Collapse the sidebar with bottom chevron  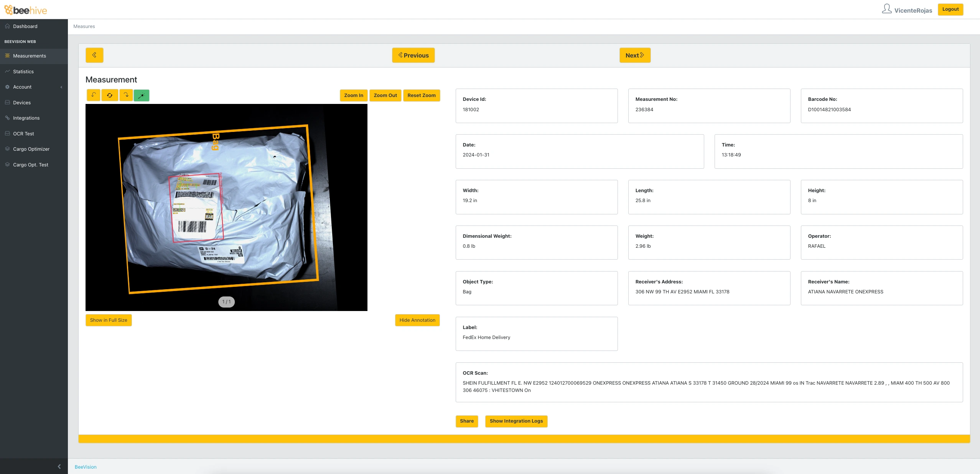[59, 466]
